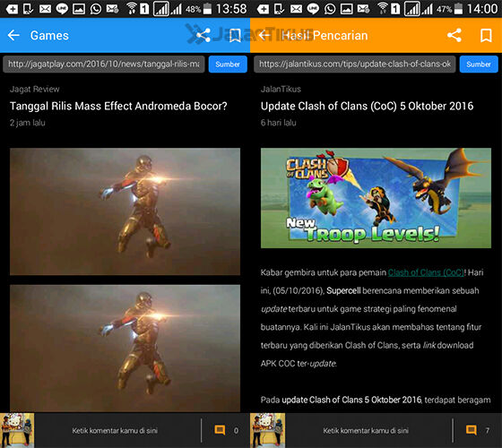
Task: Tap the '2 jam lalu' timestamp
Action: click(x=28, y=123)
